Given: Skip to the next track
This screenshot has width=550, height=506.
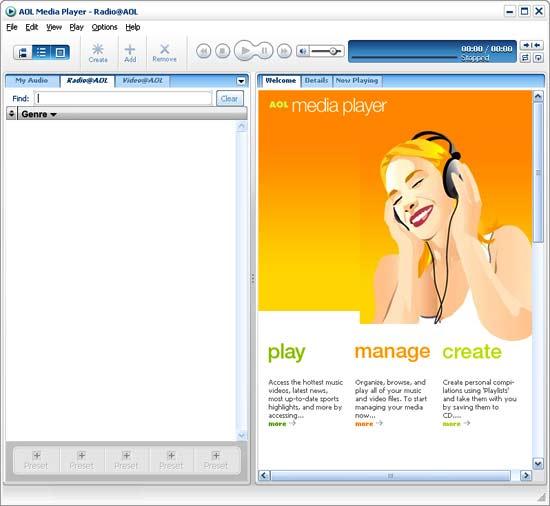Looking at the screenshot, I should click(x=284, y=51).
